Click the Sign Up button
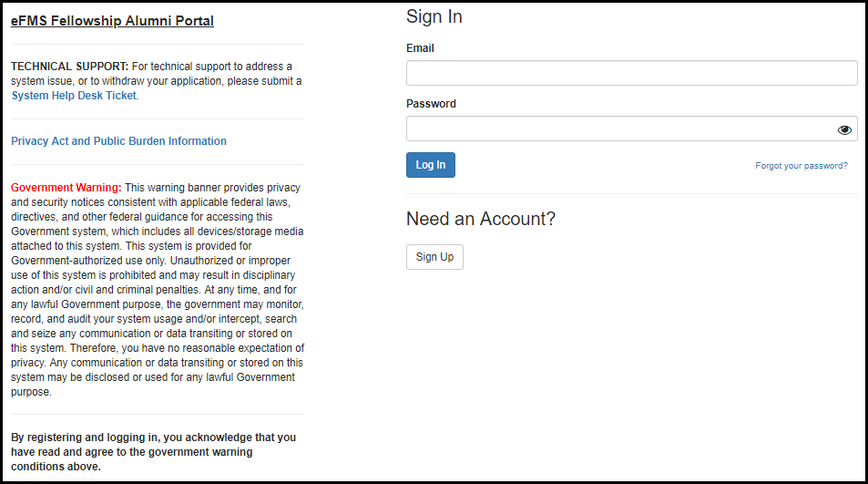The image size is (868, 484). pos(434,257)
